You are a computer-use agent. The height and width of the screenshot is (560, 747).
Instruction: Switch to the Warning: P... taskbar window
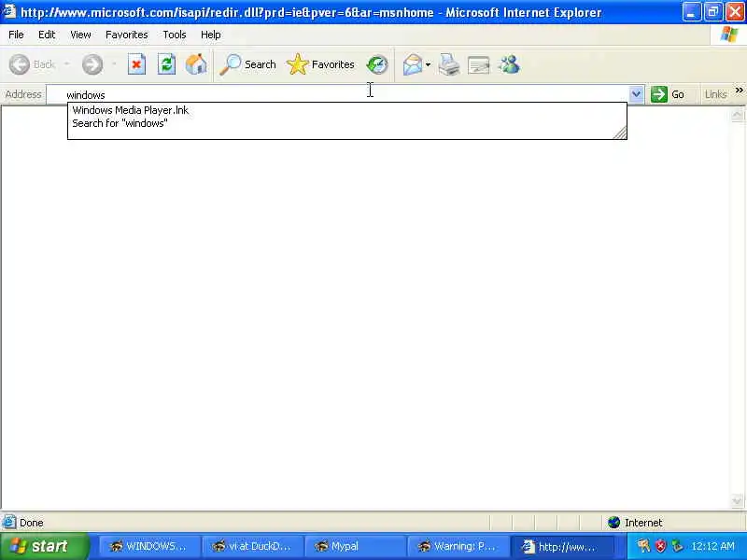457,546
